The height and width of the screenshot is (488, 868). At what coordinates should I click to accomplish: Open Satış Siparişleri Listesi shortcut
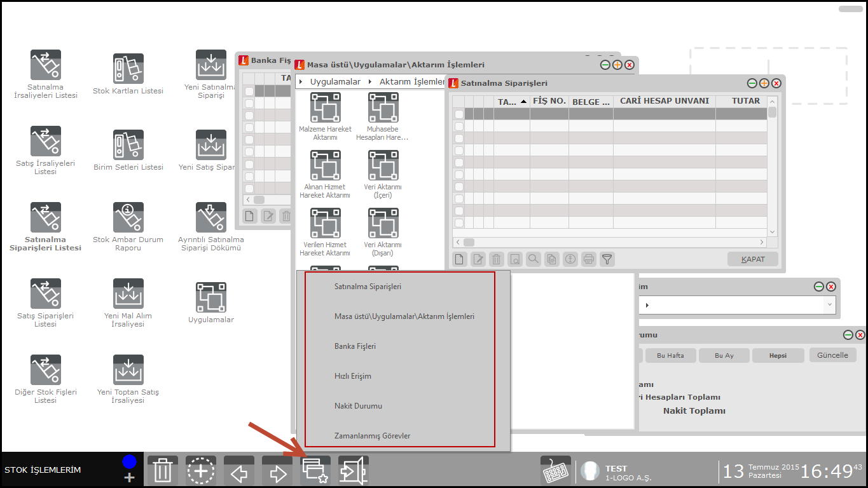[x=46, y=294]
